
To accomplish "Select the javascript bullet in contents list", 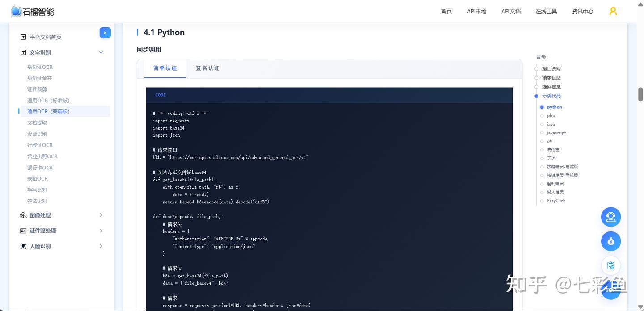I will [x=542, y=133].
